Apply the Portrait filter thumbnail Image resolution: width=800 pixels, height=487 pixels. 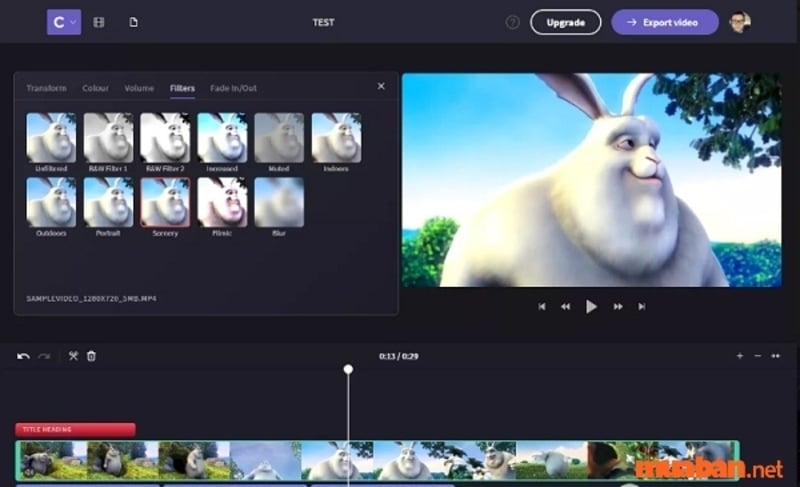(x=108, y=202)
